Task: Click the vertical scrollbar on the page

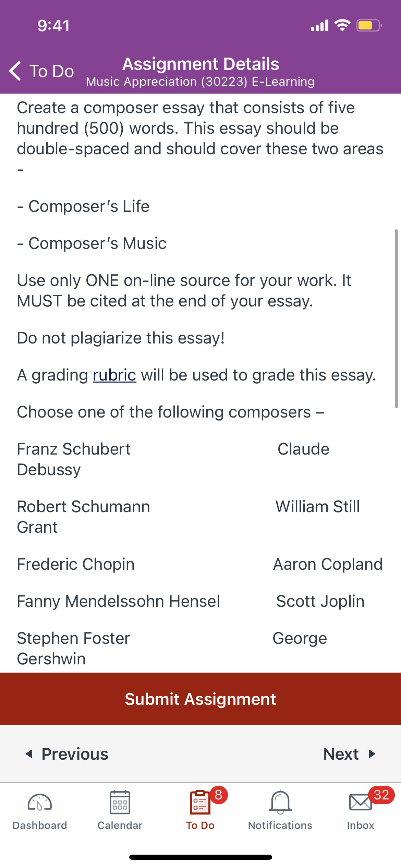Action: [396, 318]
